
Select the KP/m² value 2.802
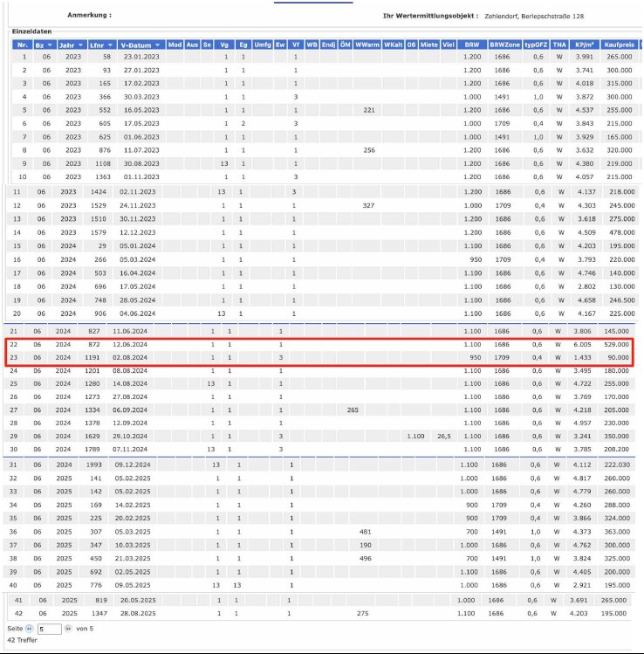tap(586, 287)
